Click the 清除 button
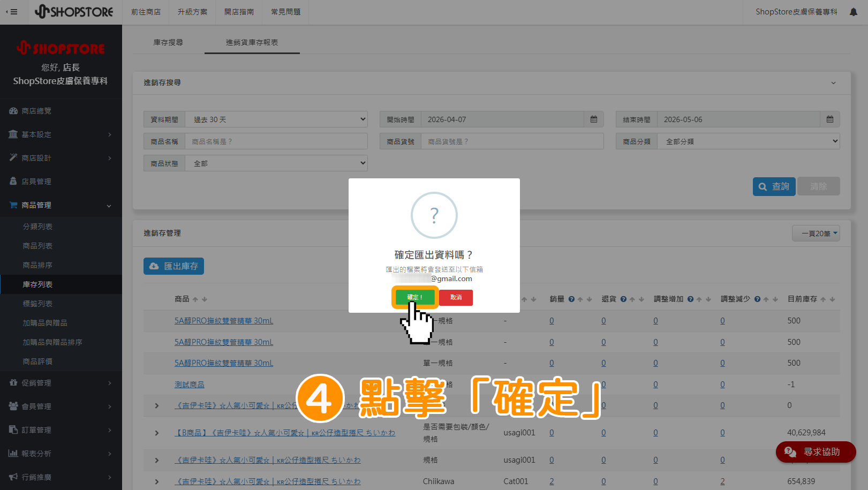Screen dimensions: 868x490 tap(819, 186)
